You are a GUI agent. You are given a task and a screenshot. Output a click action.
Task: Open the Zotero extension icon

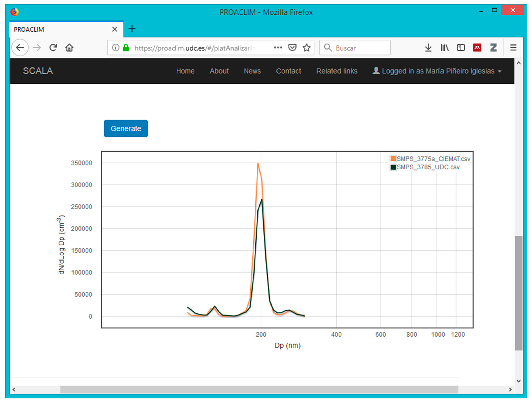click(493, 48)
